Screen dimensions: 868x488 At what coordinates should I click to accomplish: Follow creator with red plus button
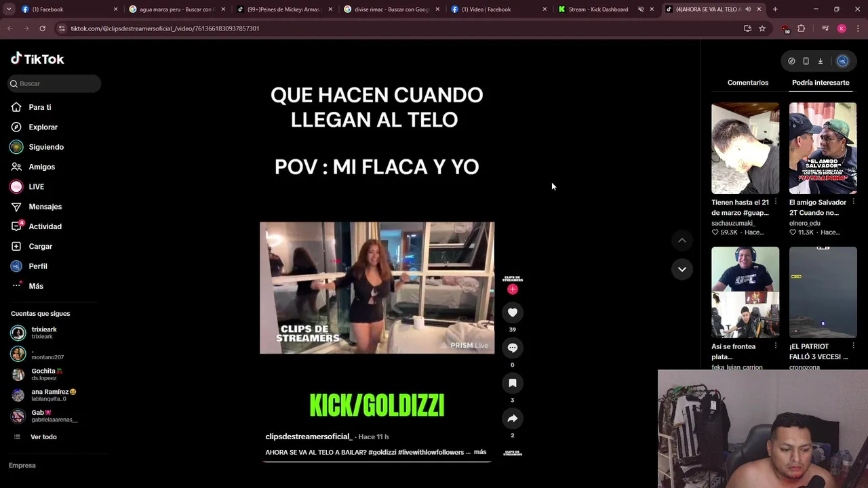(x=513, y=289)
